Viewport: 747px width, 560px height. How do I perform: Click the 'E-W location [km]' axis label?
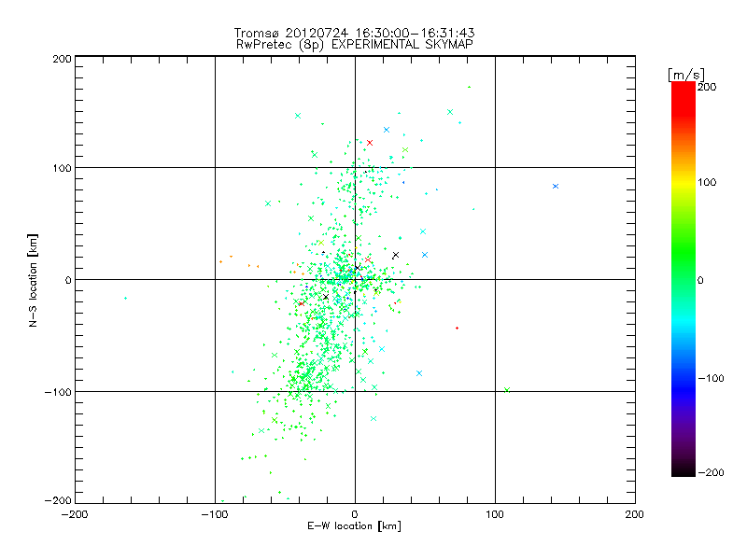coord(354,526)
